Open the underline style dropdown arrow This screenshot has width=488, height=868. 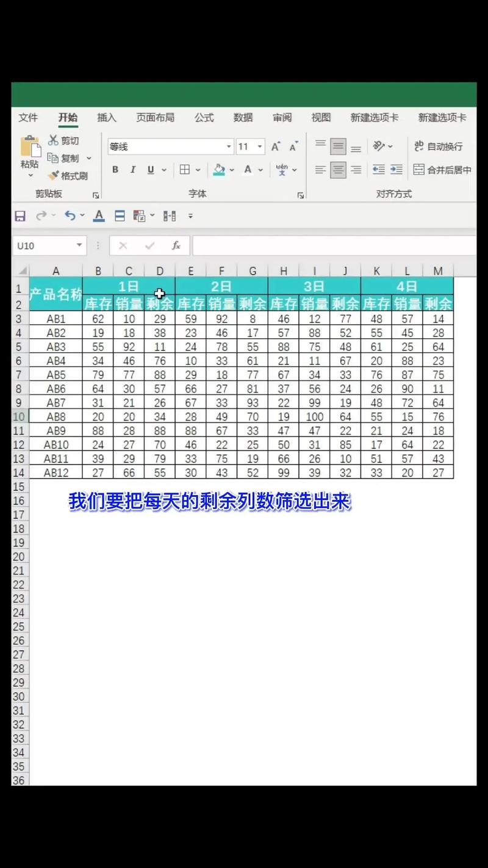[163, 170]
